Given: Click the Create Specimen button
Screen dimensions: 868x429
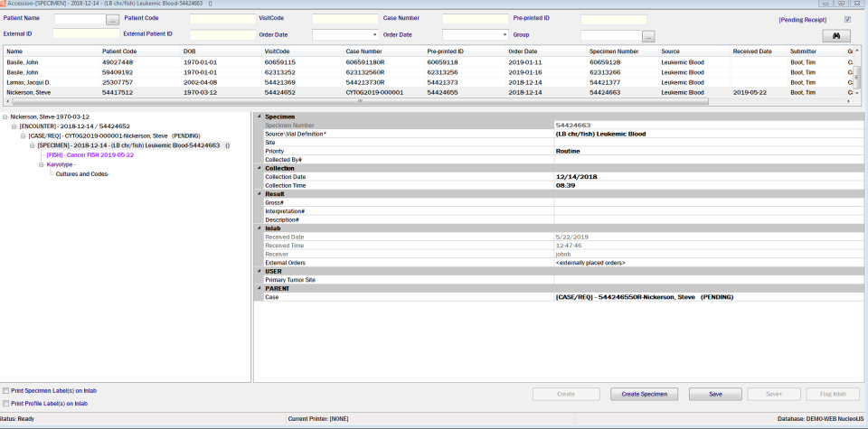Looking at the screenshot, I should click(x=645, y=394).
